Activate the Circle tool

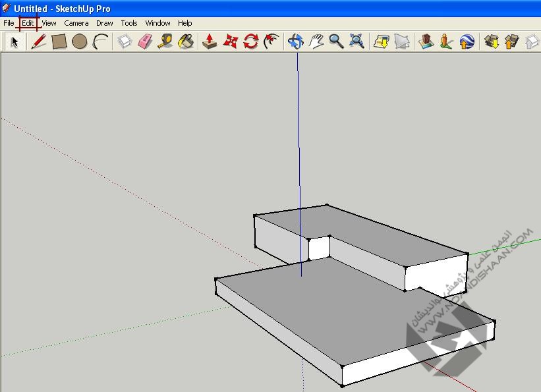(80, 42)
